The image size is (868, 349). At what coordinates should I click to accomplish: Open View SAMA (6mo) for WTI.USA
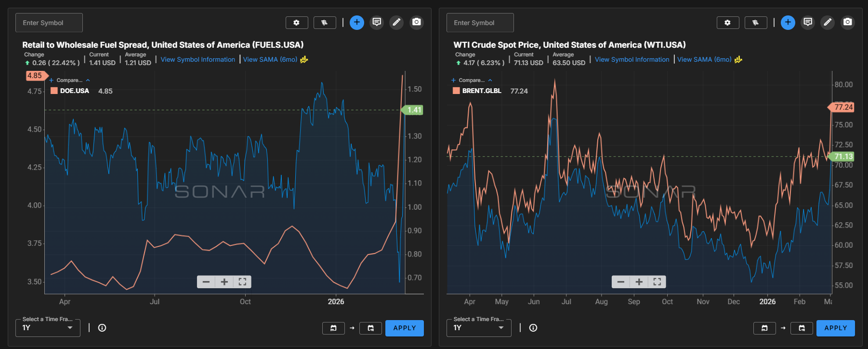(704, 59)
